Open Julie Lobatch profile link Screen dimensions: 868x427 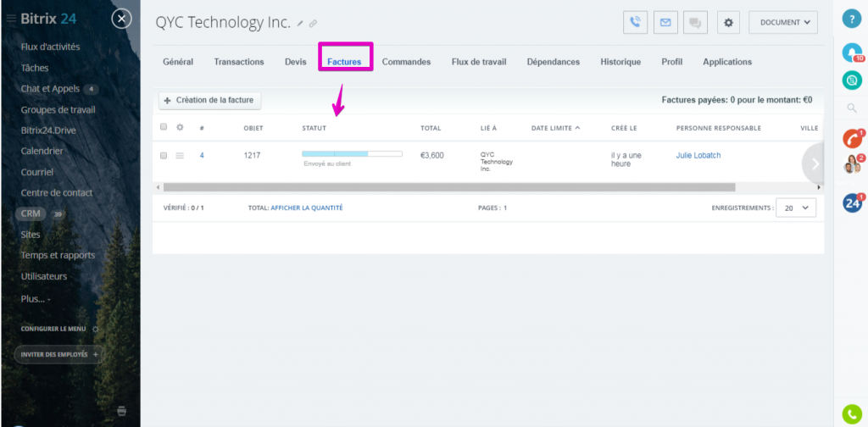coord(698,155)
